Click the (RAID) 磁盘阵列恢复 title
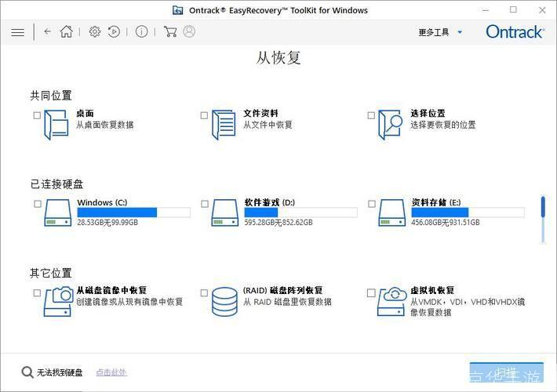Image resolution: width=557 pixels, height=392 pixels. (282, 290)
